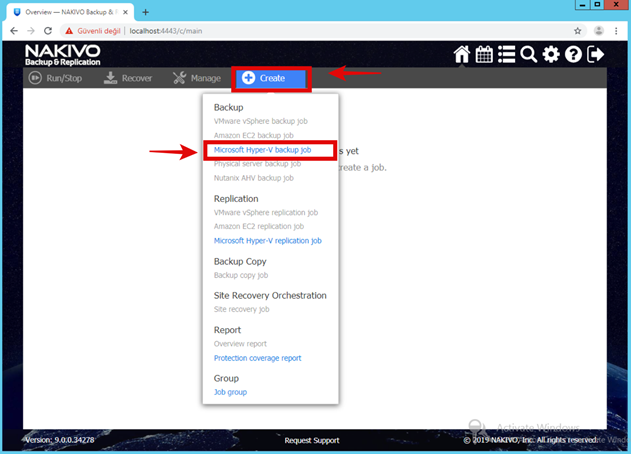This screenshot has height=454, width=631.
Task: Select VMware vSphere replication job
Action: 266,213
